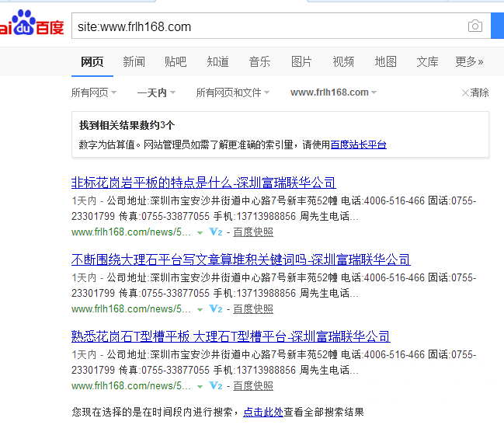
Task: Expand green arrow under 非标花岗岩平板 result
Action: 200,233
